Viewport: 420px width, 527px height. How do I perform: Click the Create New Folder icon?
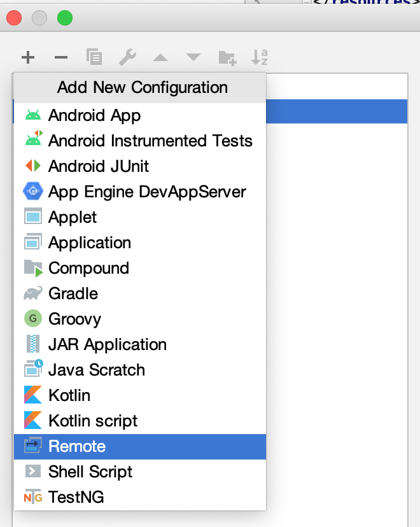(x=227, y=58)
